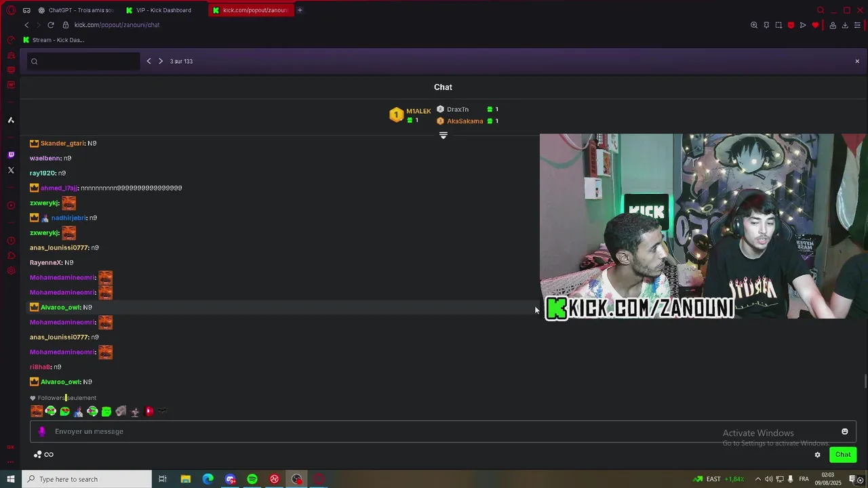The image size is (868, 488).
Task: Open the chat settings gear
Action: pyautogui.click(x=817, y=455)
